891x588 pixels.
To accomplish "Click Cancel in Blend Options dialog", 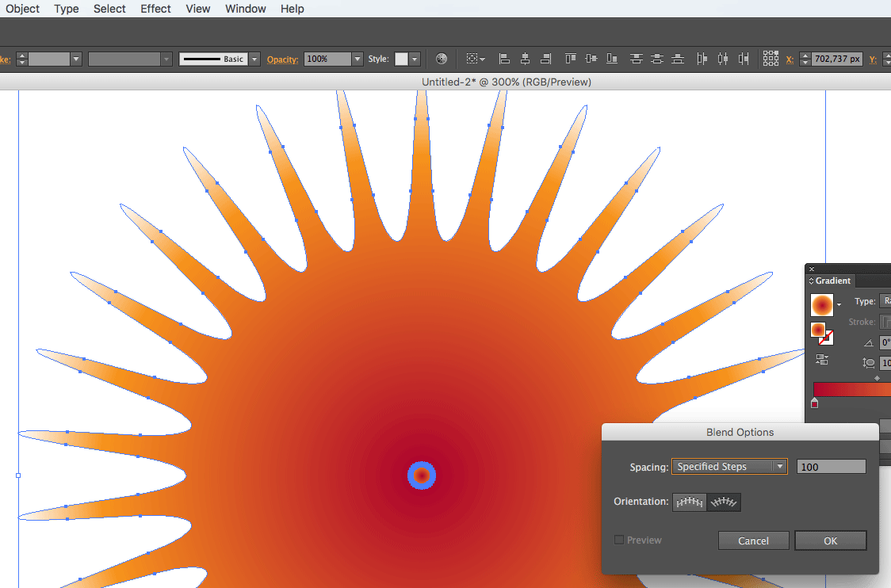I will pyautogui.click(x=753, y=540).
